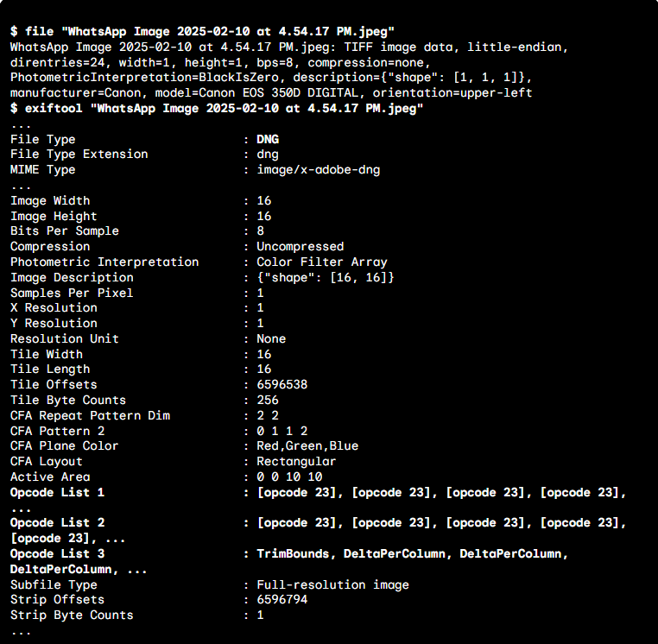Click the Color Filter Array value
The image size is (658, 644).
click(321, 262)
